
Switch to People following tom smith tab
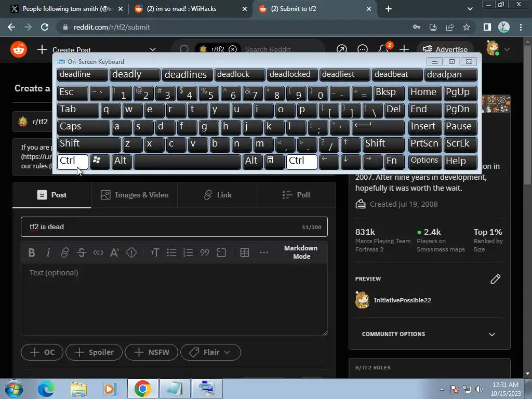tap(65, 9)
